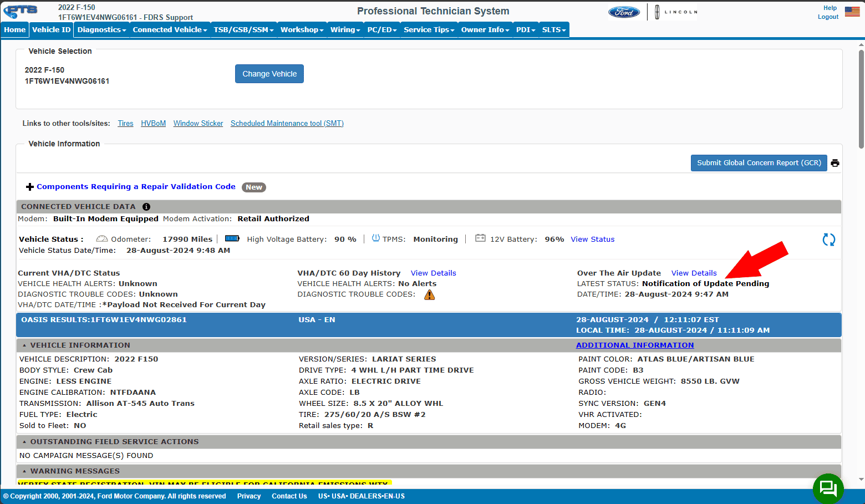Open Scheduled Maintenance tool (SMT) link
The width and height of the screenshot is (865, 504).
[x=287, y=124]
